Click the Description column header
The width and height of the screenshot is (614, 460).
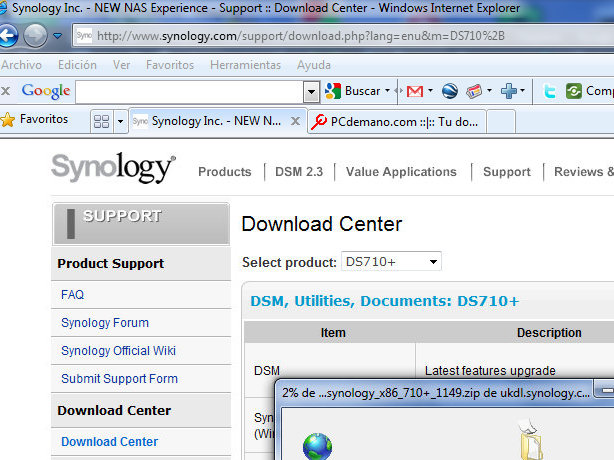tap(549, 333)
